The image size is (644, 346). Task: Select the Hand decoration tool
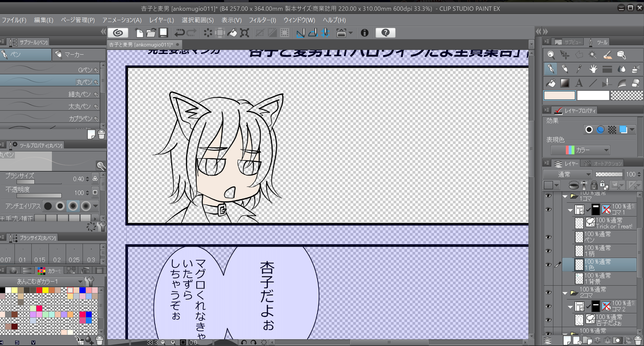click(x=593, y=69)
